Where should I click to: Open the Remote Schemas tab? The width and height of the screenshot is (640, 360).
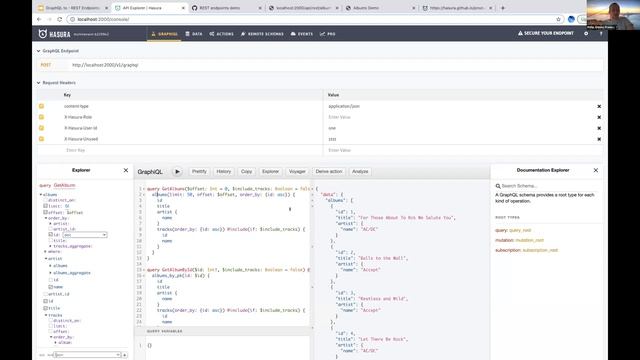(262, 34)
